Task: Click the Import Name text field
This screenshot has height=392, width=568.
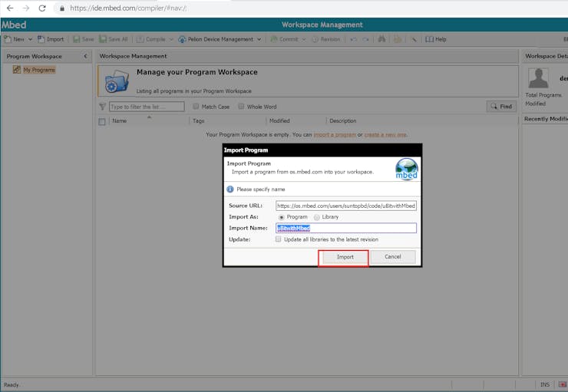Action: click(x=346, y=228)
